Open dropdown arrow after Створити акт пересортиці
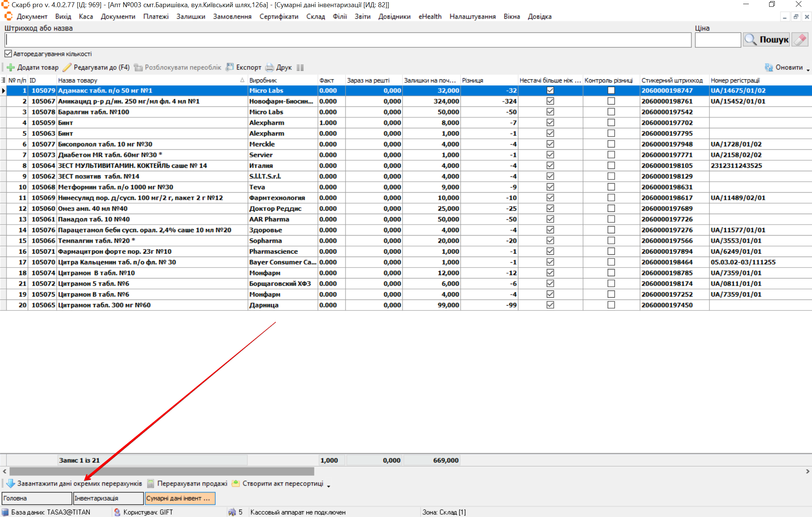 pyautogui.click(x=328, y=486)
